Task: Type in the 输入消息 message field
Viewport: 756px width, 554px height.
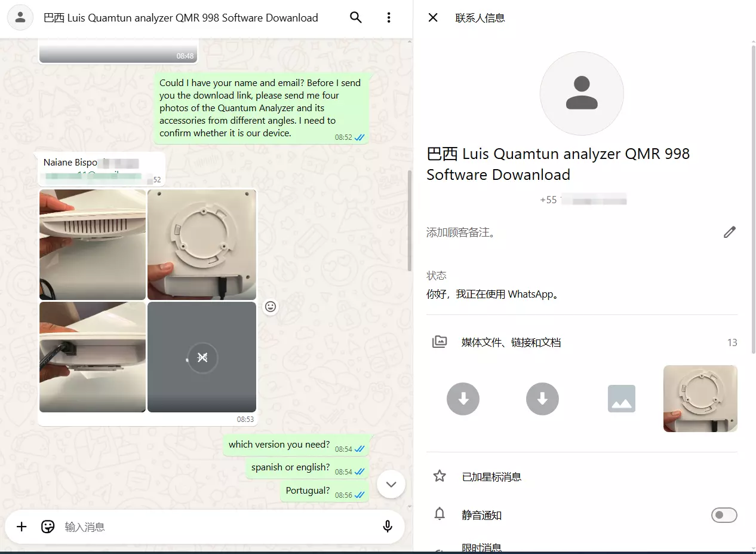Action: click(x=215, y=527)
